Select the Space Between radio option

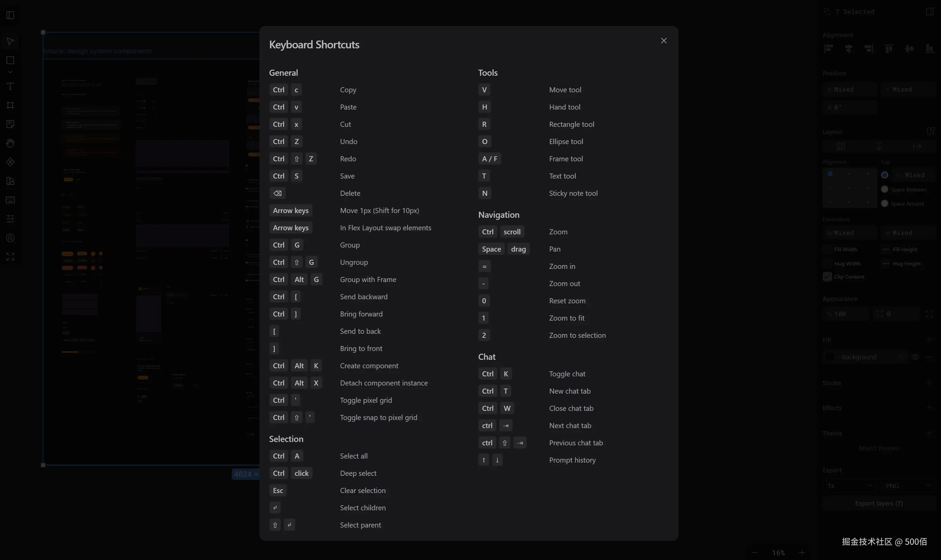coord(885,189)
